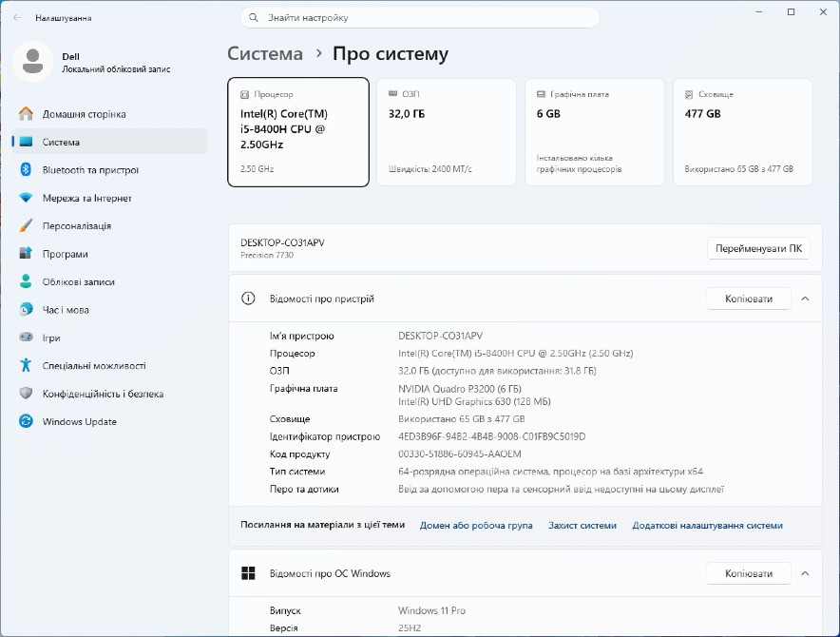Click Перейменувати ПК button
840x637 pixels.
click(x=758, y=248)
